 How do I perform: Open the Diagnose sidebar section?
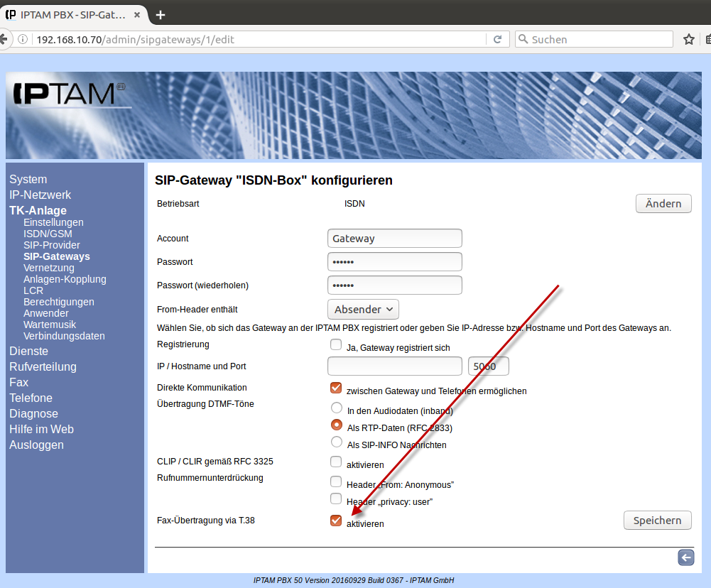(33, 413)
